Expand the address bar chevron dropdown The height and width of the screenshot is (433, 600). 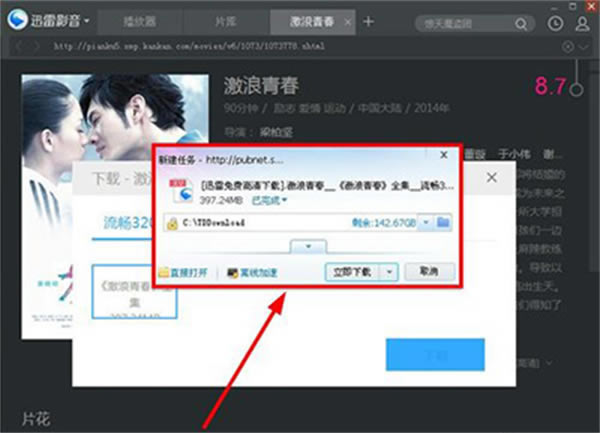pyautogui.click(x=584, y=47)
